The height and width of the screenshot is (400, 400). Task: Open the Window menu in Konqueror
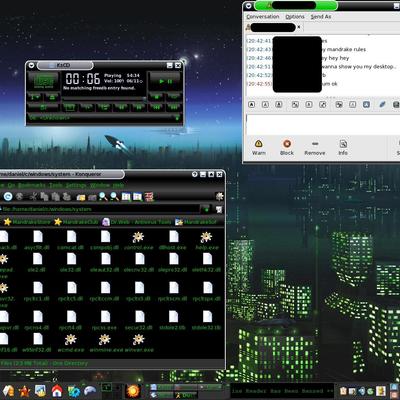(x=100, y=185)
